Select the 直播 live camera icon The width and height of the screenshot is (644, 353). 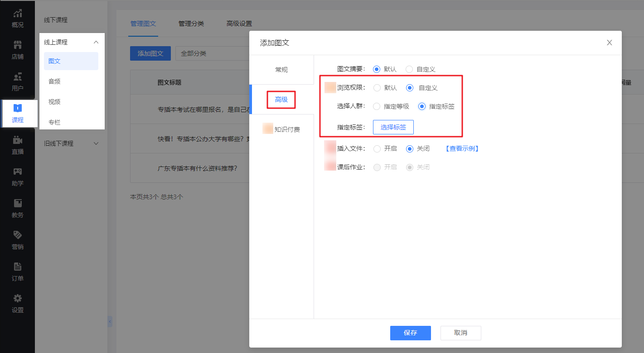(x=17, y=140)
